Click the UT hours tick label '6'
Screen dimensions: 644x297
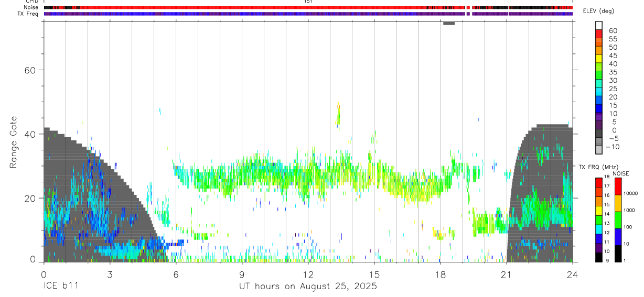click(176, 273)
